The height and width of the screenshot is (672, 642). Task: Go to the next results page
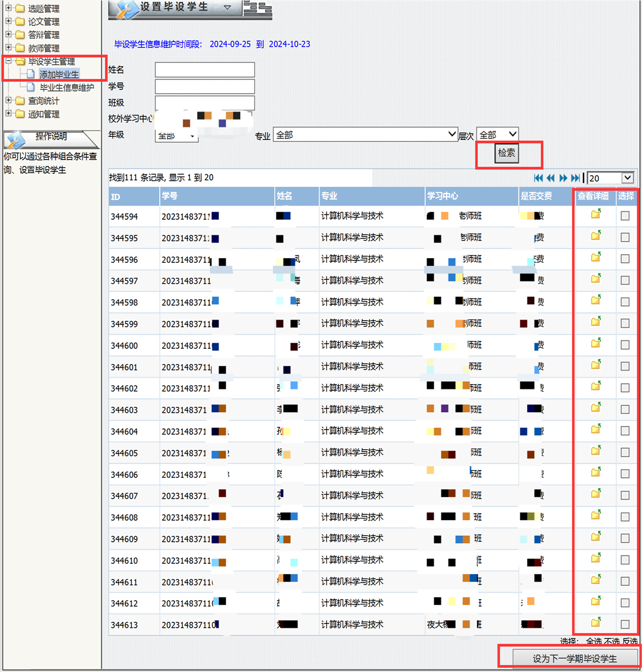[x=563, y=178]
